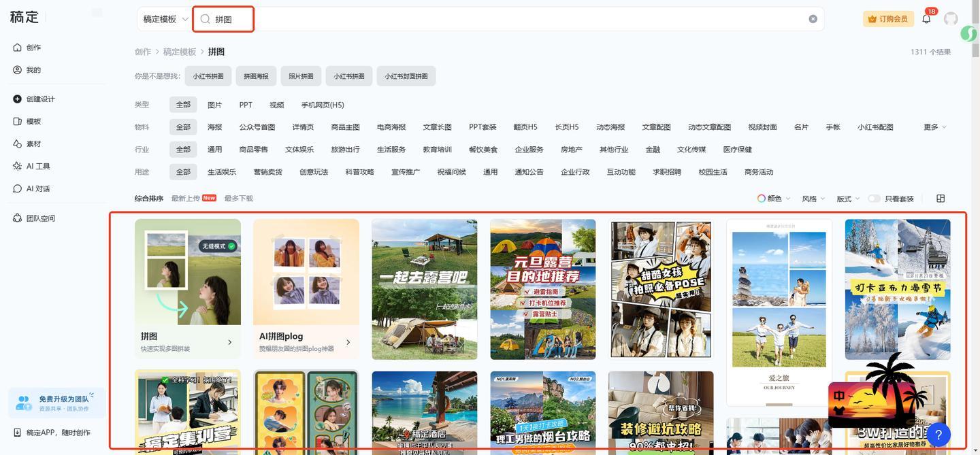
Task: Open 创建设计 in the sidebar
Action: tap(40, 99)
